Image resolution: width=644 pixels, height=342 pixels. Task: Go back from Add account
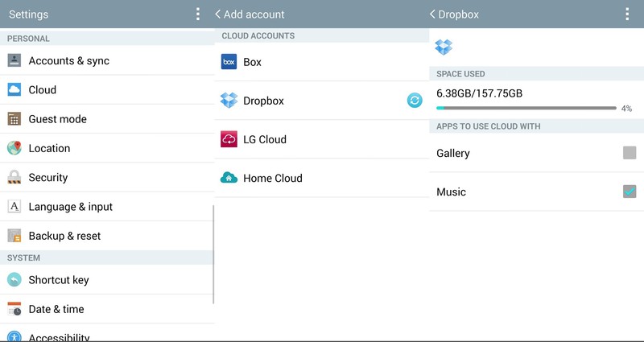point(219,14)
